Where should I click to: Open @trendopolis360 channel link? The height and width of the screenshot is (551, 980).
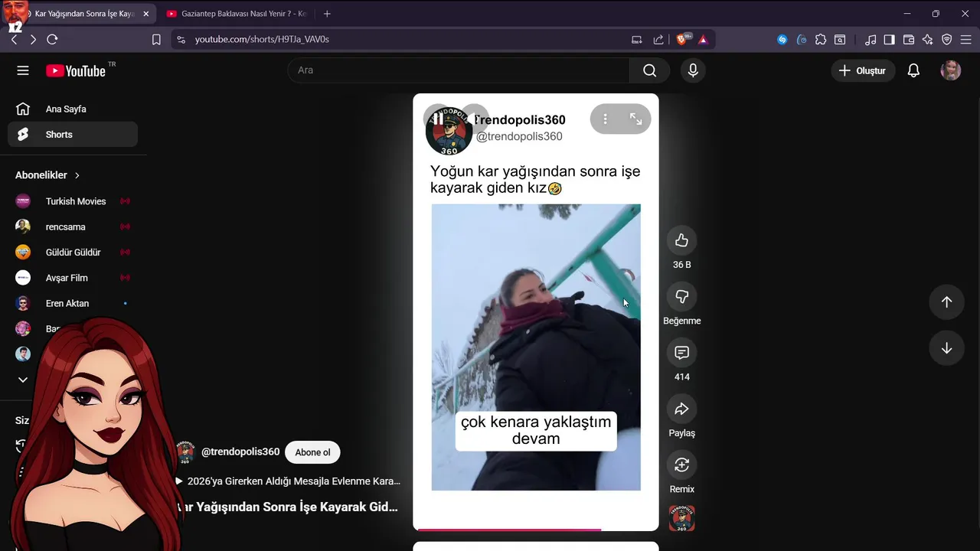pyautogui.click(x=240, y=452)
